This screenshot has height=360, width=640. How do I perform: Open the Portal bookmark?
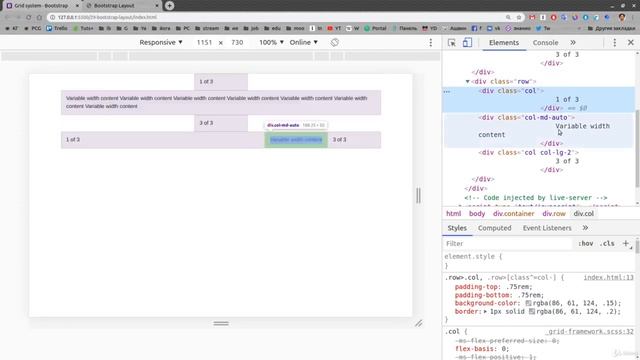click(x=375, y=28)
